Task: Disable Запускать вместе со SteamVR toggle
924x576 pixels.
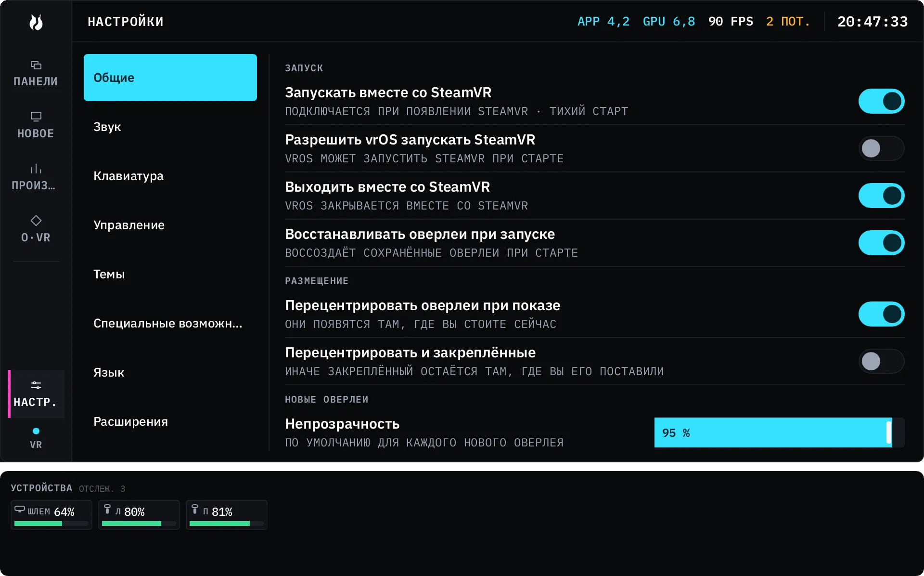Action: tap(881, 101)
